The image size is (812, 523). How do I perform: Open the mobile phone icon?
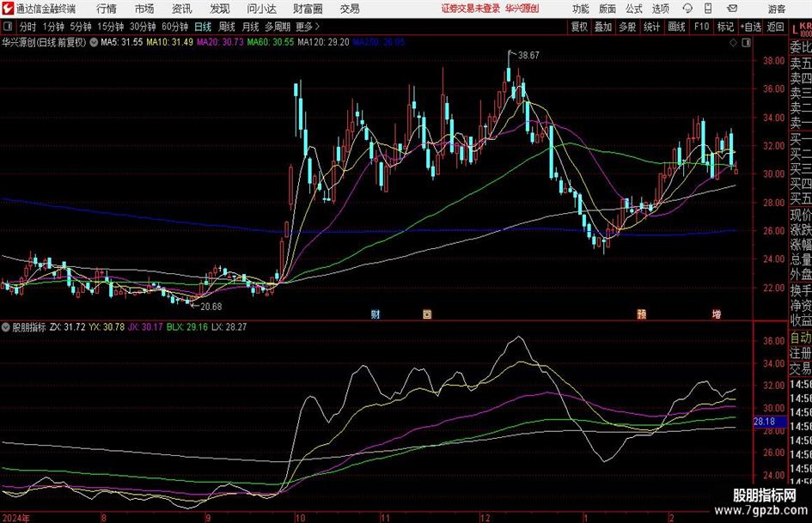708,9
